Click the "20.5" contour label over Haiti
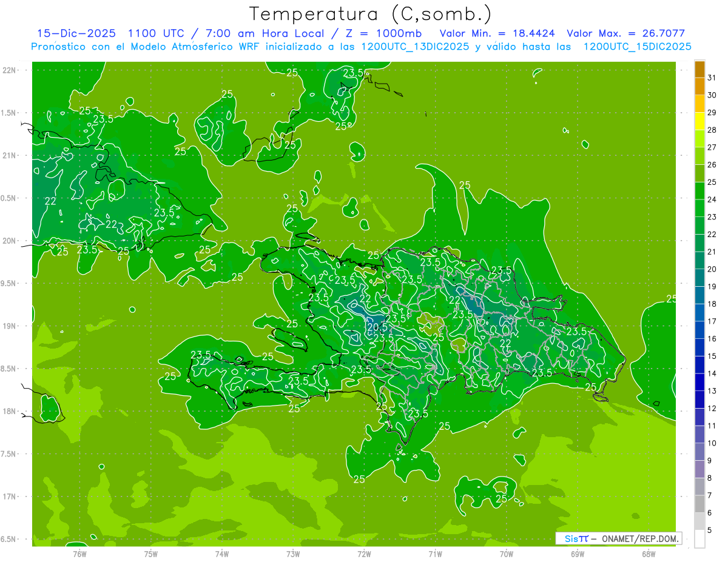The height and width of the screenshot is (562, 728). [377, 328]
